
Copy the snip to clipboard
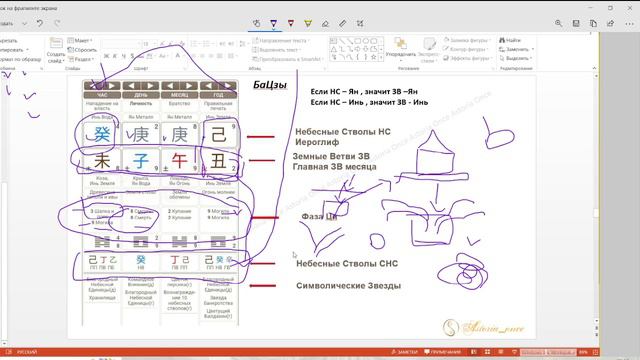pyautogui.click(x=593, y=24)
